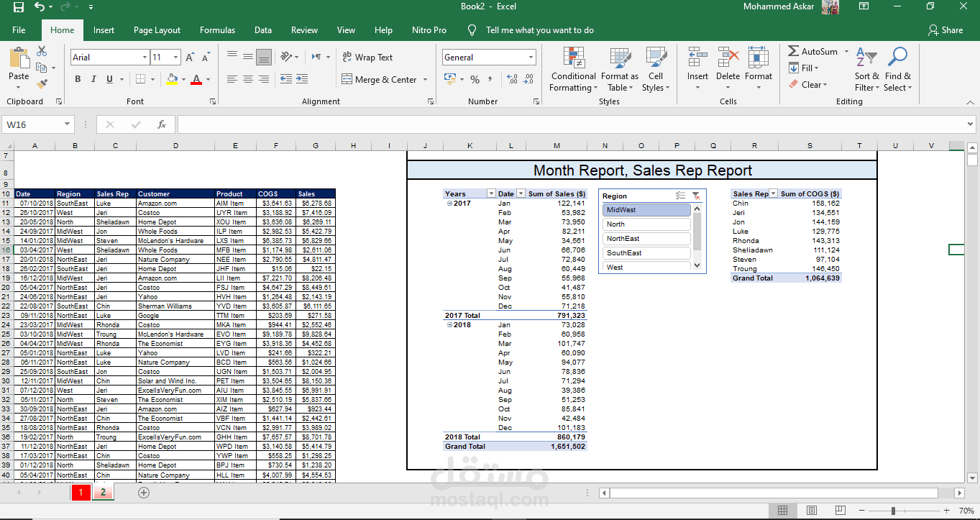This screenshot has width=980, height=520.
Task: Select NorthEast in Region slicer
Action: (646, 239)
